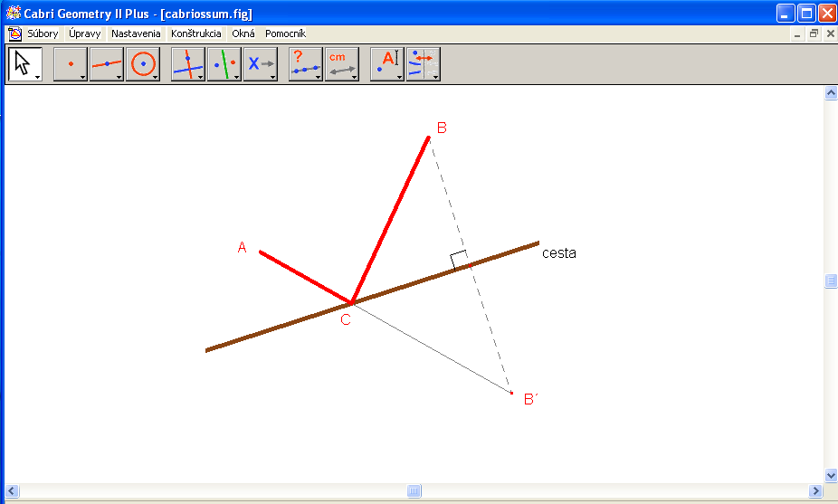This screenshot has height=504, width=838.
Task: Select the Transformations (reflection) tool
Action: [x=224, y=63]
